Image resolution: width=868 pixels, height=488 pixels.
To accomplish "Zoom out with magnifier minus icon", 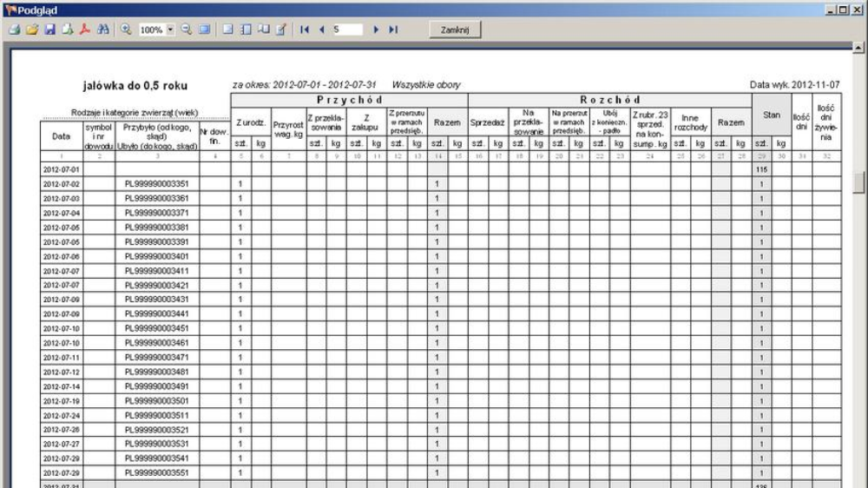I will [187, 30].
